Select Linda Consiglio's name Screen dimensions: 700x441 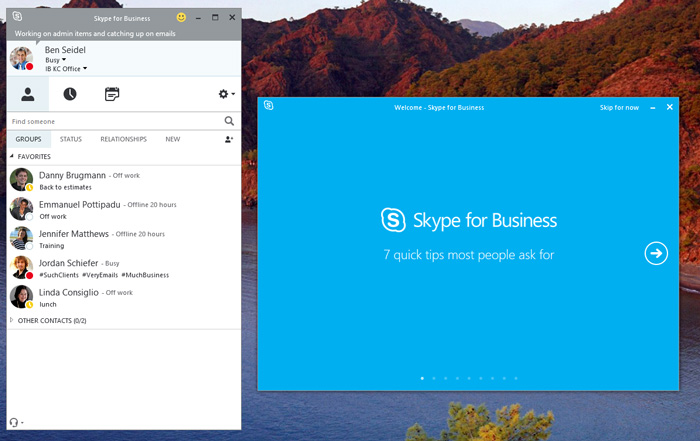tap(69, 292)
